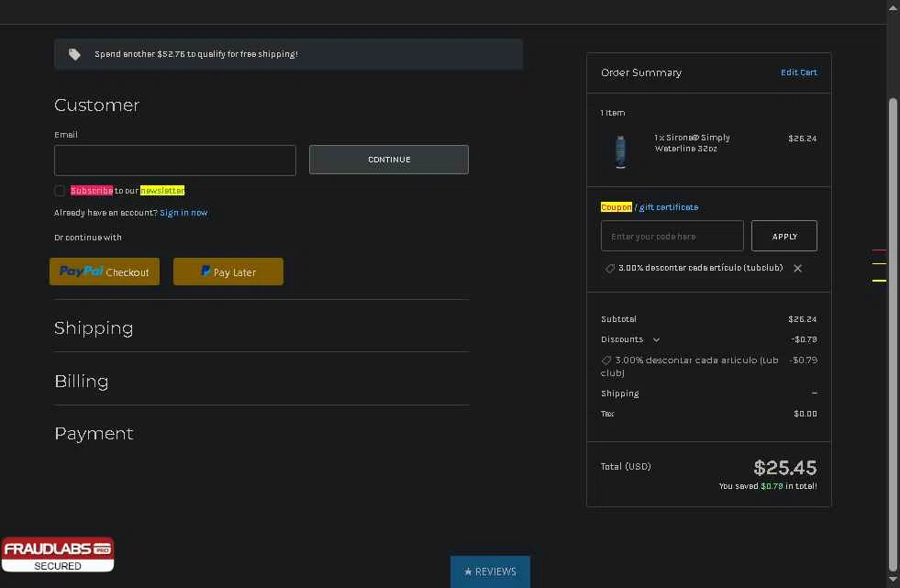Follow the Sign in now link

183,212
